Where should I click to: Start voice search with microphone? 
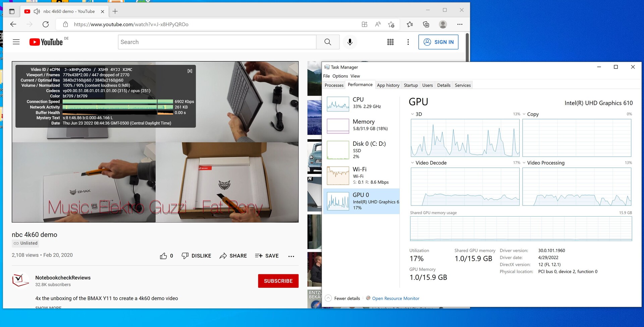350,42
